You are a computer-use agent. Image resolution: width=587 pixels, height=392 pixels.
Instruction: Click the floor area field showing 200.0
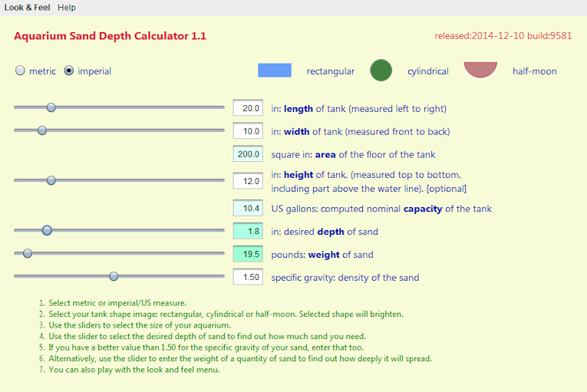248,154
